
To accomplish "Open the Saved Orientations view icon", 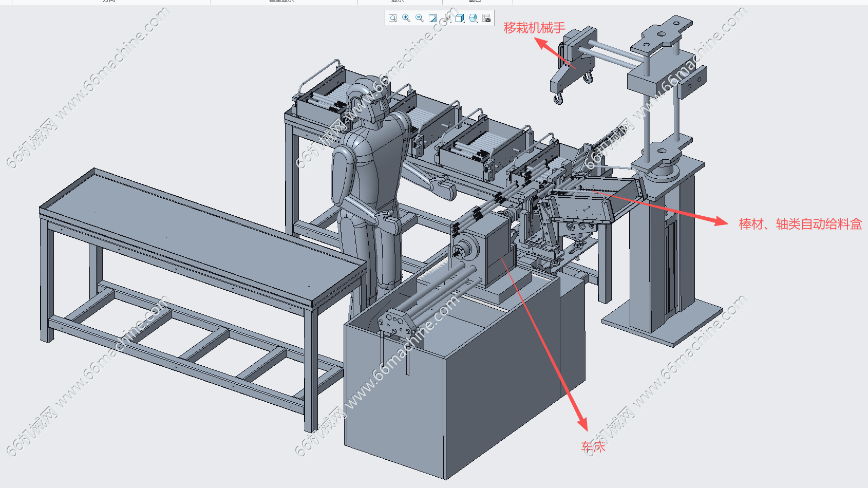I will click(x=473, y=18).
